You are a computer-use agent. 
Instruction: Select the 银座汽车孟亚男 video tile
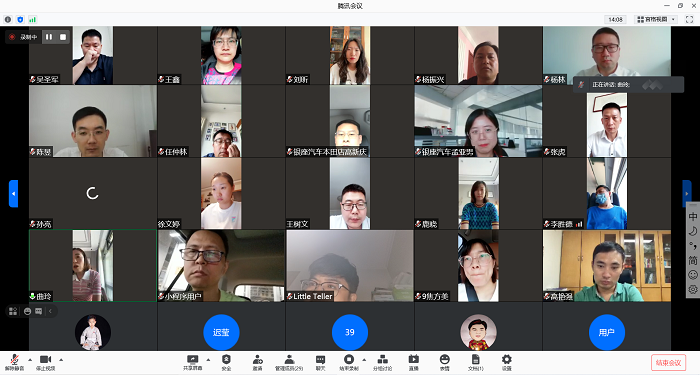coord(478,121)
